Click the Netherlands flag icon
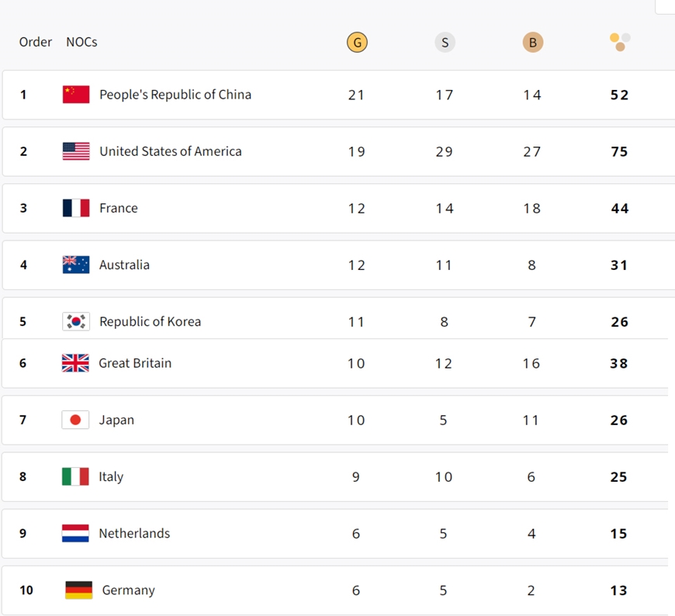 (75, 533)
